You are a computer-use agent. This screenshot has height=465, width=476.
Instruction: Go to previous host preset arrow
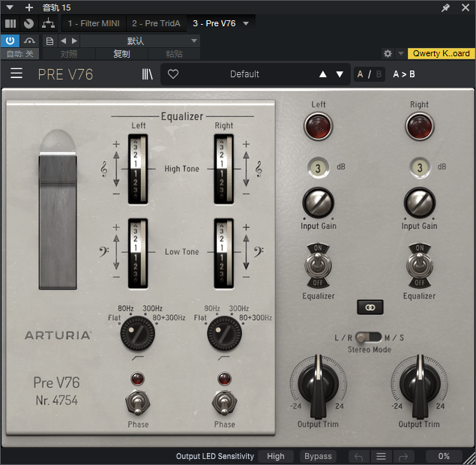click(x=63, y=40)
